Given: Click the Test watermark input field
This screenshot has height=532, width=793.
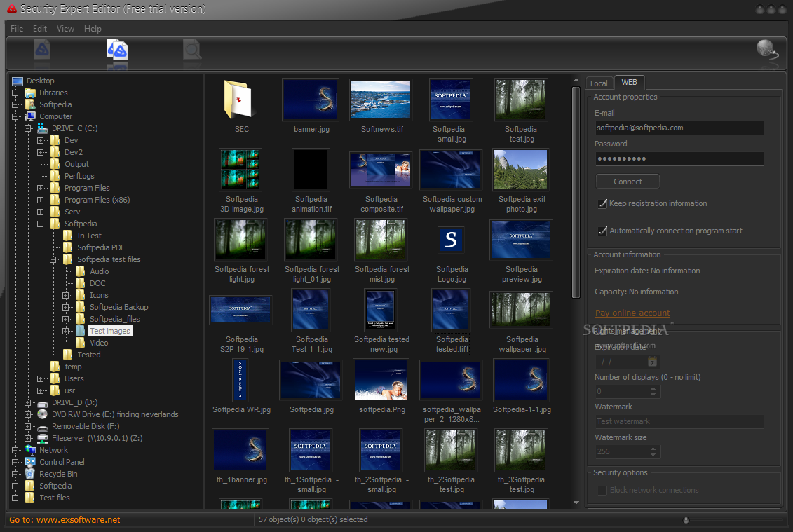Looking at the screenshot, I should [679, 422].
